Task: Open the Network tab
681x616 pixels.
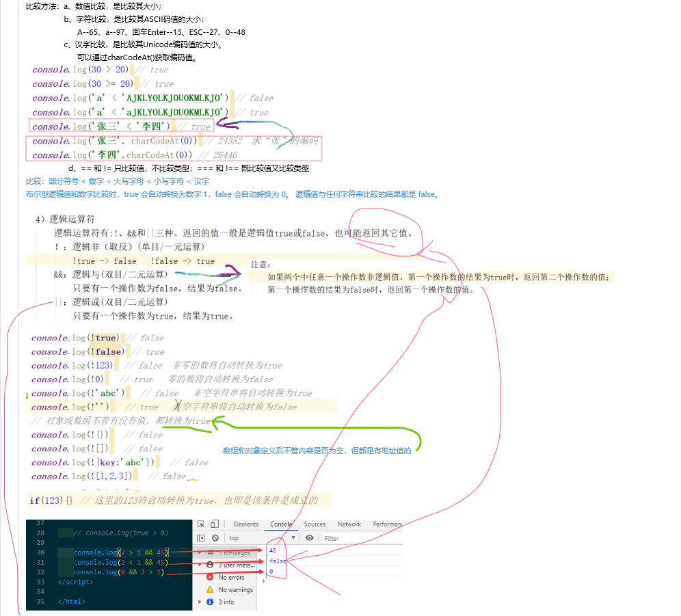Action: pyautogui.click(x=349, y=524)
